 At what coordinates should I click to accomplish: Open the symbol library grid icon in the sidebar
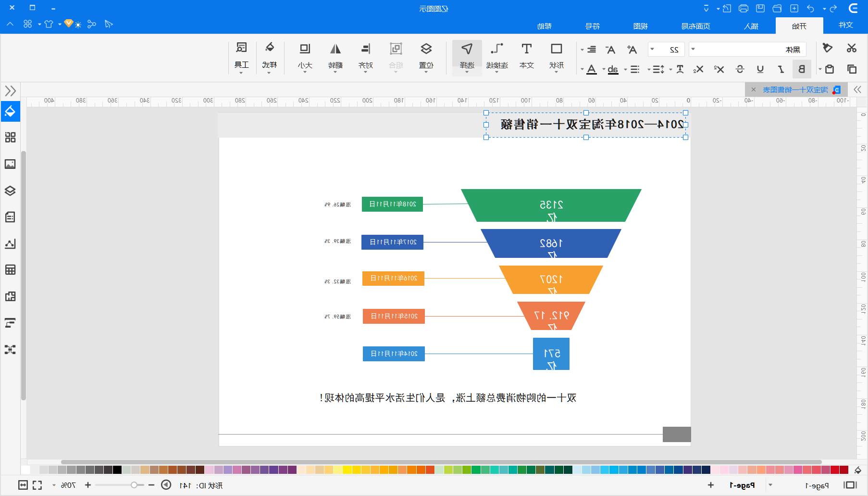point(10,138)
